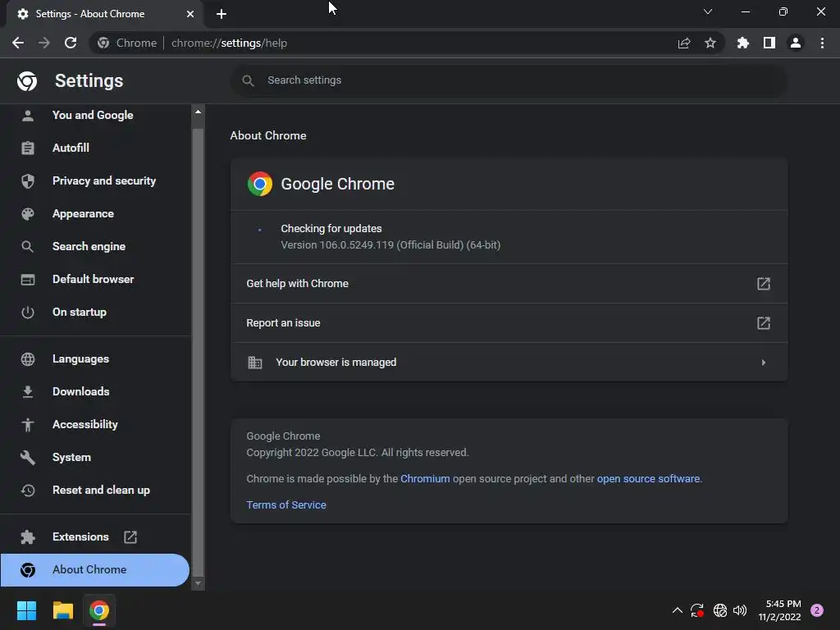Open the open source software link
The image size is (840, 630).
coord(648,479)
